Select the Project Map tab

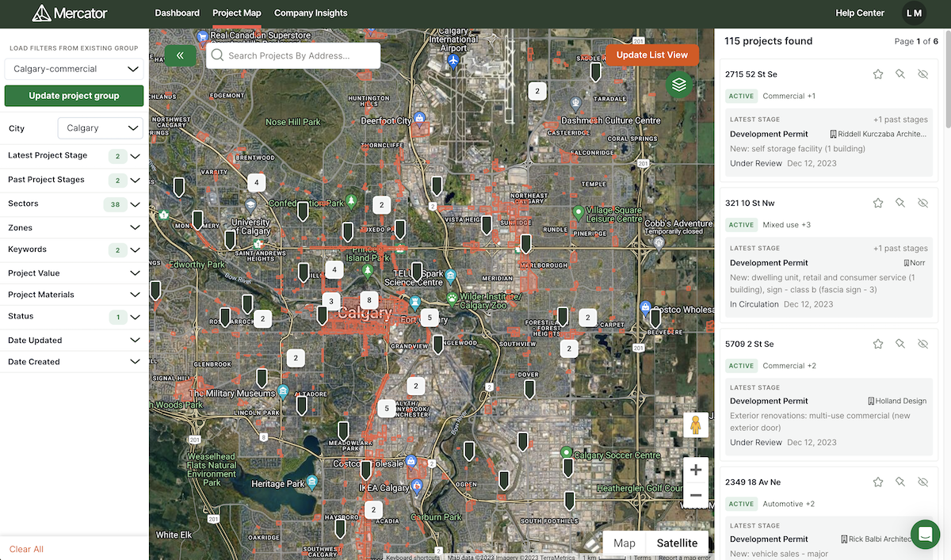click(237, 13)
